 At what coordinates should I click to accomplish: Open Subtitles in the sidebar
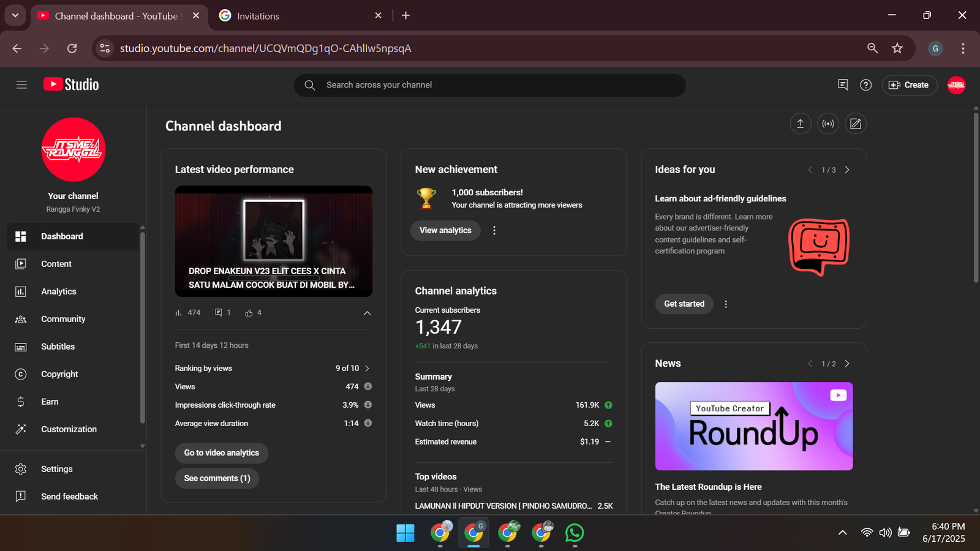(72, 347)
